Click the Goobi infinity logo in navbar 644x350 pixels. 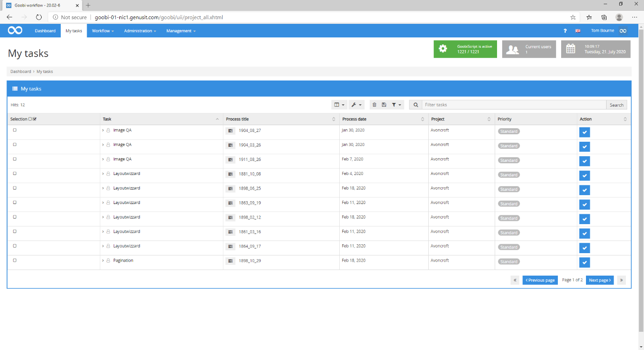click(x=15, y=31)
